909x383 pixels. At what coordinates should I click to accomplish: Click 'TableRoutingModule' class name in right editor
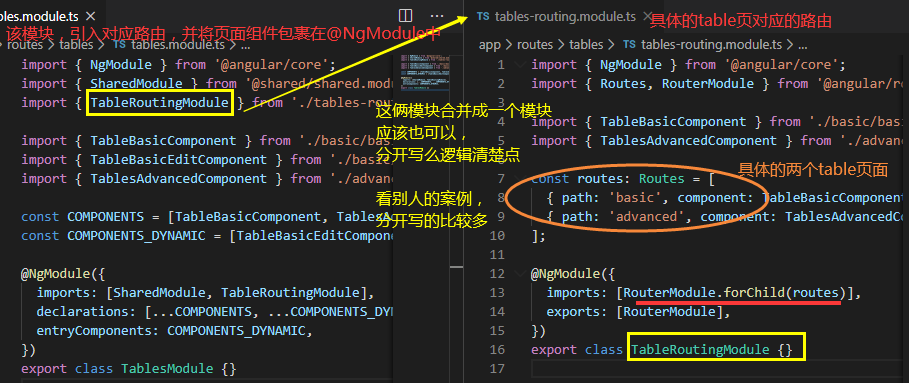click(x=700, y=350)
